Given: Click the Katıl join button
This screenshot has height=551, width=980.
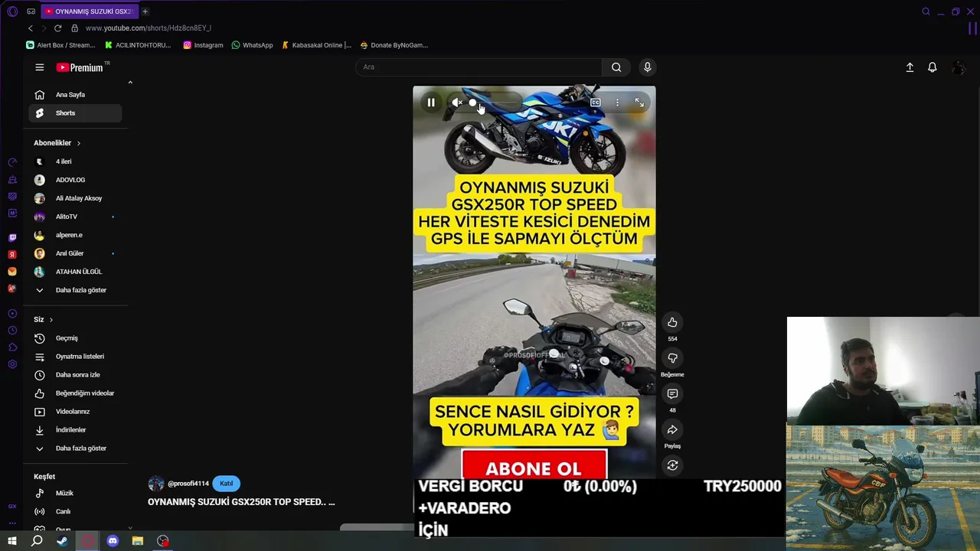Looking at the screenshot, I should (227, 484).
